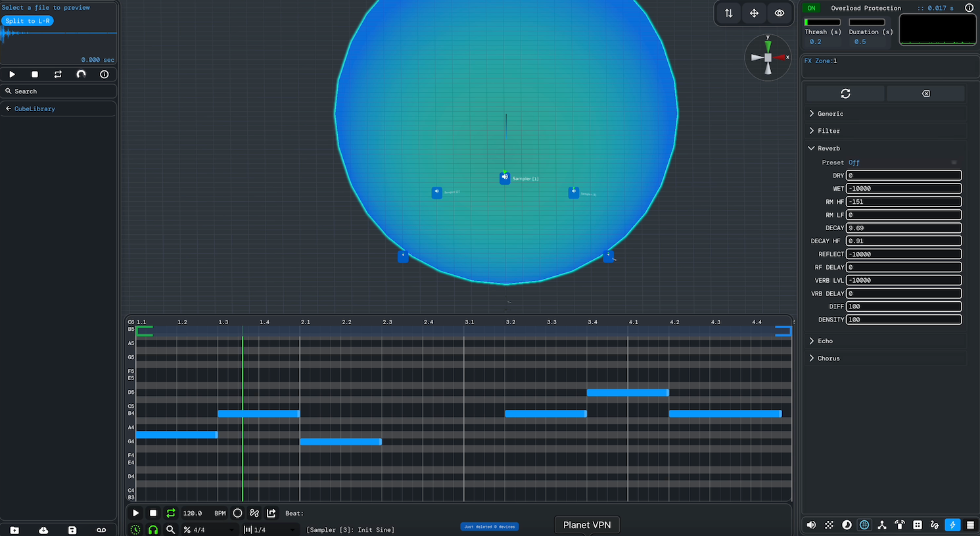Click the DECAY input field
This screenshot has width=980, height=536.
pos(904,228)
